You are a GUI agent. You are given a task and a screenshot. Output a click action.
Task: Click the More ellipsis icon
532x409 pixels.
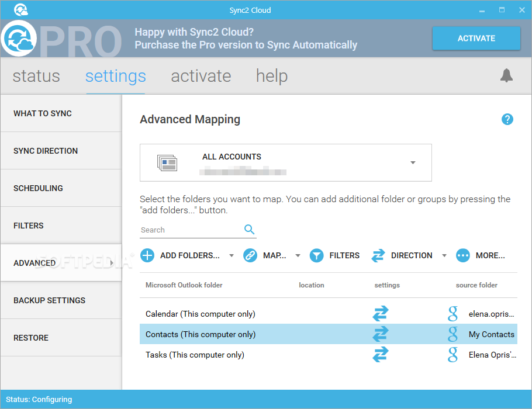point(463,255)
